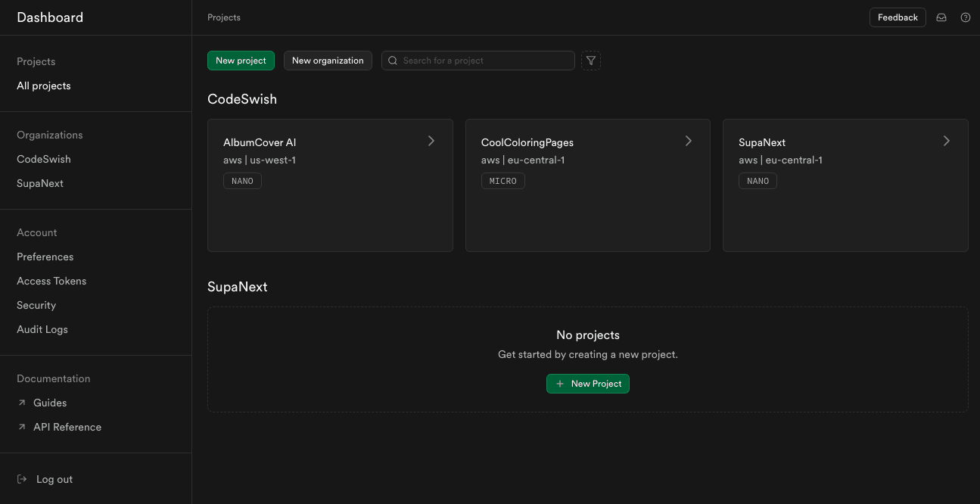The image size is (980, 504).
Task: Send Feedback using the header button
Action: point(898,17)
